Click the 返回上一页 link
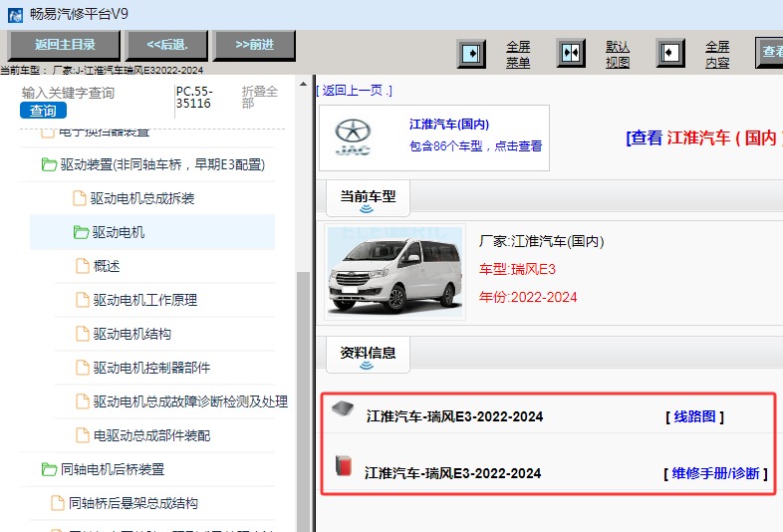783x532 pixels. [x=354, y=91]
